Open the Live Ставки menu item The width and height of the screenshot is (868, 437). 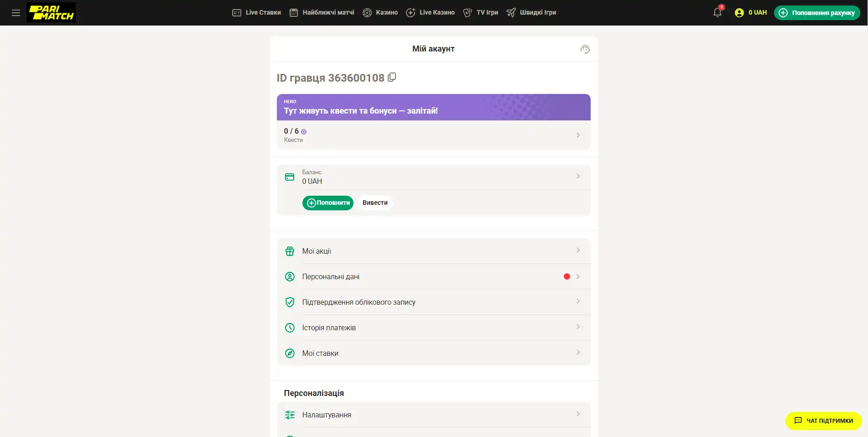pos(257,13)
